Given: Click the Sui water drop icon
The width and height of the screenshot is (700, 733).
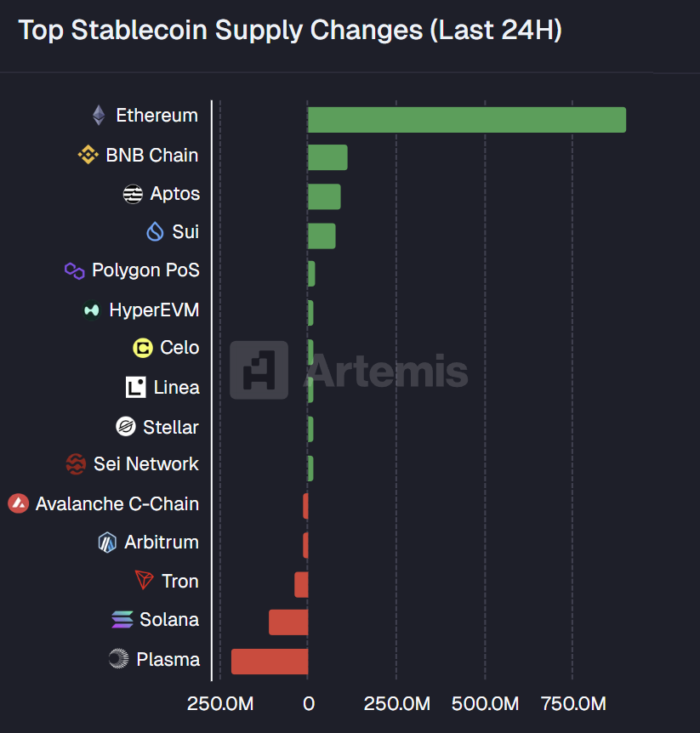Looking at the screenshot, I should (x=155, y=231).
